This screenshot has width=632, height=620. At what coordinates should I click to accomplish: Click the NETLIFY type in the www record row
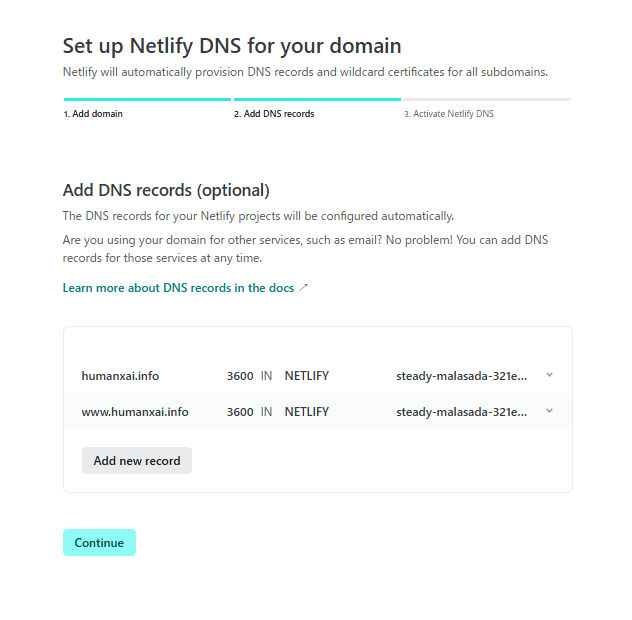tap(307, 411)
